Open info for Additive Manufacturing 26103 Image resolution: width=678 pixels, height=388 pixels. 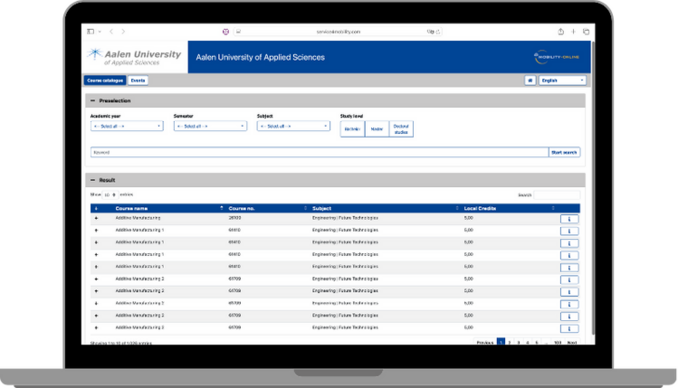pos(569,219)
